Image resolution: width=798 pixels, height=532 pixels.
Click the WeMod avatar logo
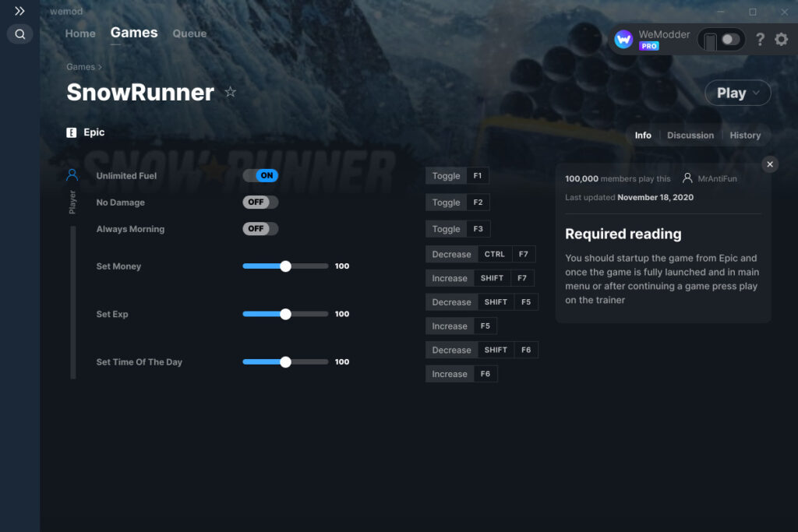pyautogui.click(x=623, y=39)
